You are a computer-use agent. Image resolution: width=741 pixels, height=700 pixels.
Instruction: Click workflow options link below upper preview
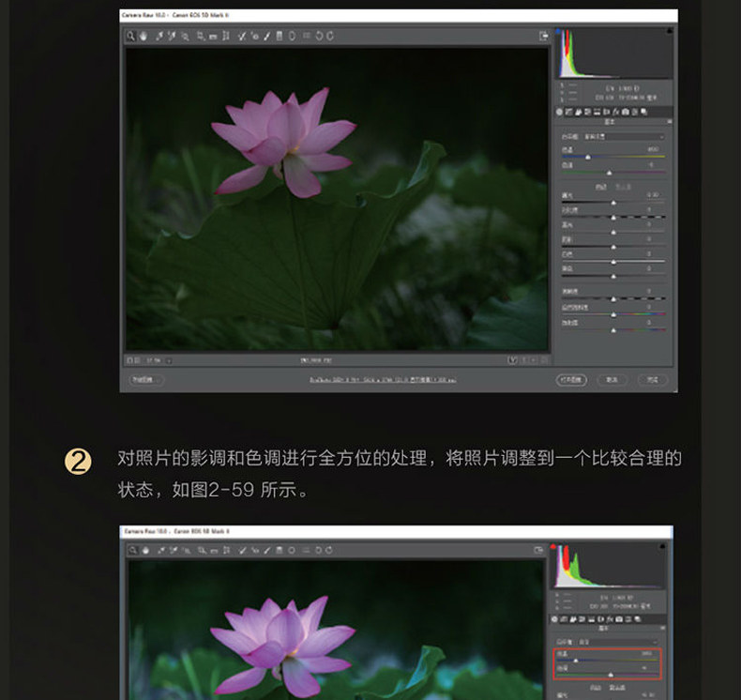pyautogui.click(x=383, y=379)
